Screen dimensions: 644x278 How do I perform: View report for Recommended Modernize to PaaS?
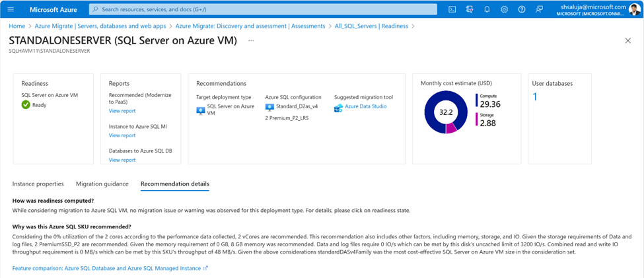pyautogui.click(x=122, y=111)
